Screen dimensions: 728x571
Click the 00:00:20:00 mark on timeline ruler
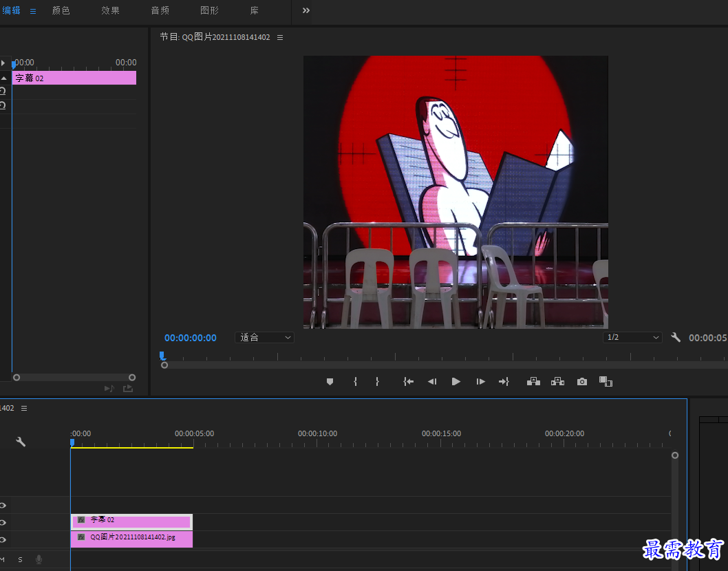[x=564, y=433]
